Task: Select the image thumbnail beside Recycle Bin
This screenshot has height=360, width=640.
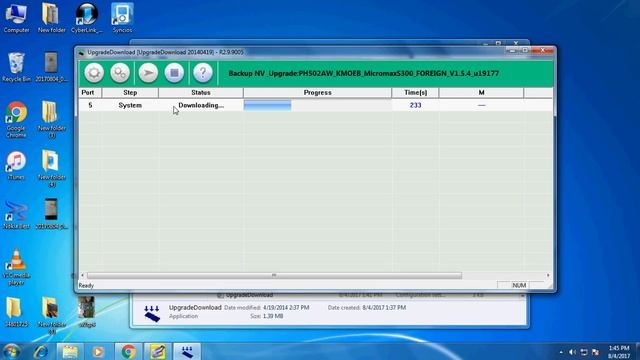Action: 51,67
